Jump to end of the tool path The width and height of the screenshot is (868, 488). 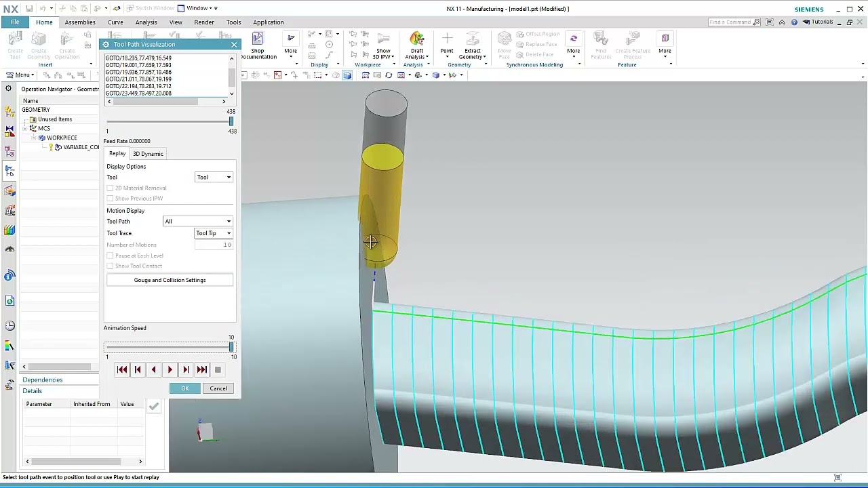point(202,369)
